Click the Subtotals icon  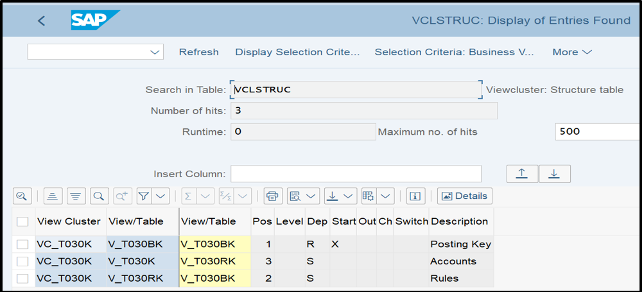pos(226,196)
